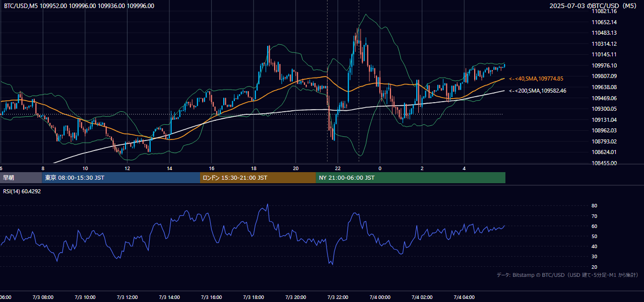Click hour label 8 under price chart

coord(43,168)
